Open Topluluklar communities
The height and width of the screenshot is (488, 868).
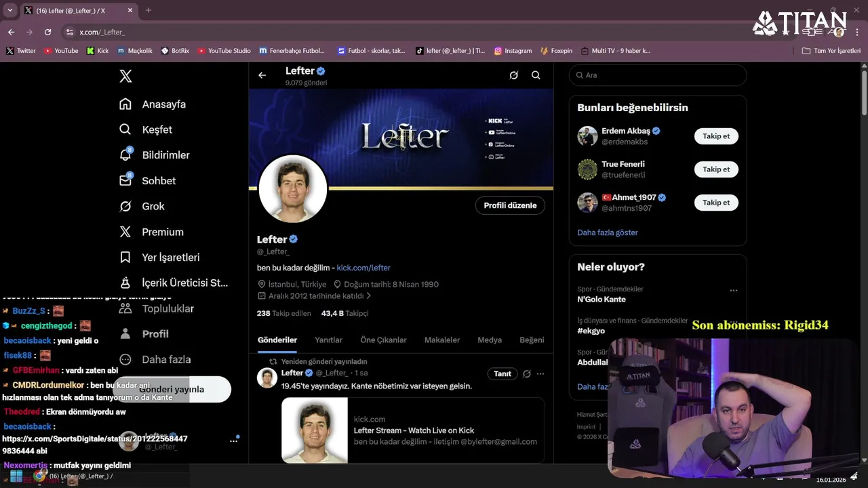[x=157, y=308]
